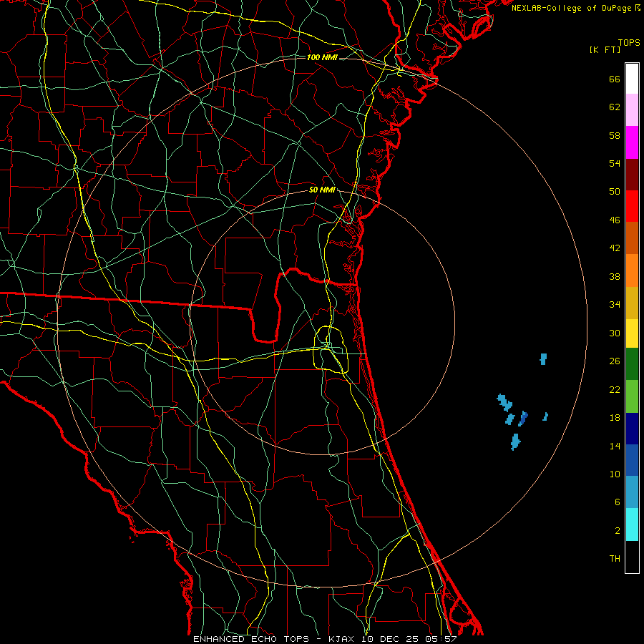The width and height of the screenshot is (644, 644).
Task: Click the bright yellow legend swatch
Action: [632, 333]
